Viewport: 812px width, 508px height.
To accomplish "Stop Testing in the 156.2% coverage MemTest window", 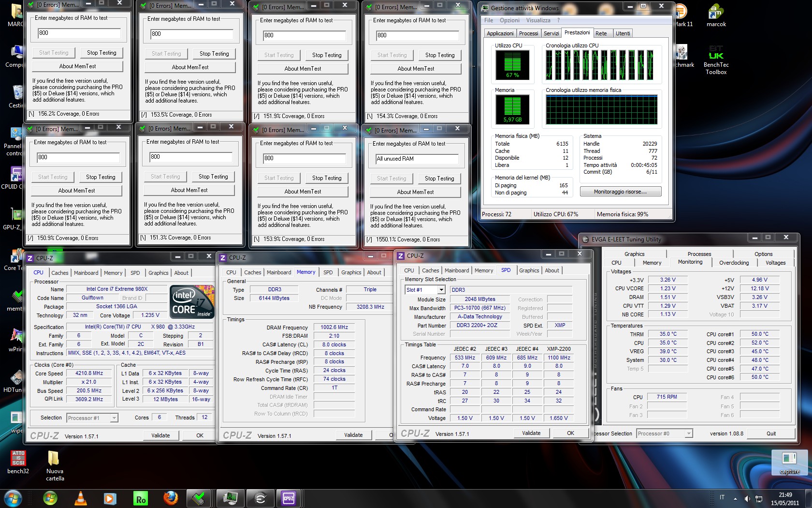I will pyautogui.click(x=101, y=53).
